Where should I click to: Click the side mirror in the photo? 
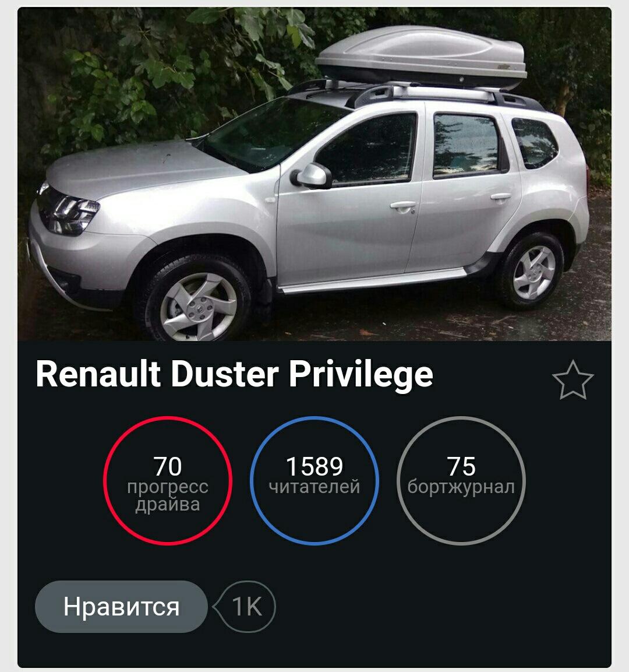(x=311, y=175)
